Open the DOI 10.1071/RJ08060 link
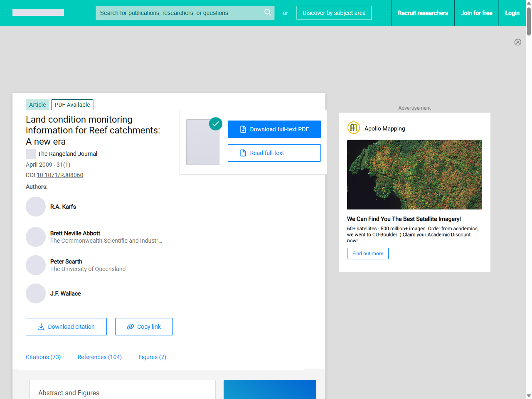532x399 pixels. pyautogui.click(x=60, y=175)
